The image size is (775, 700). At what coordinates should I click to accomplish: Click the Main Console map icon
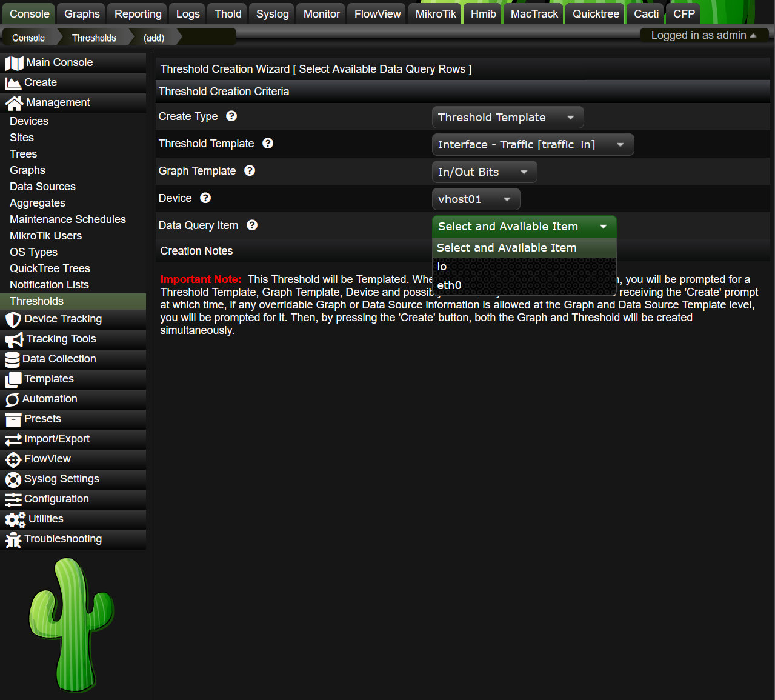click(14, 63)
